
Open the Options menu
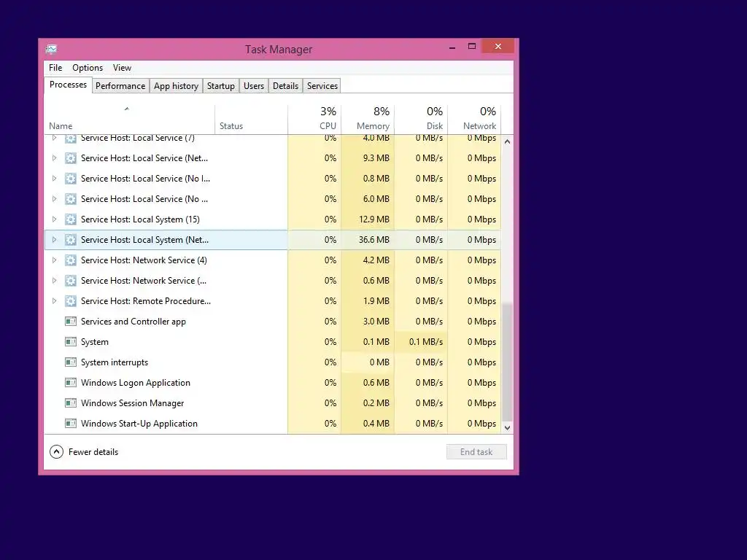click(88, 68)
